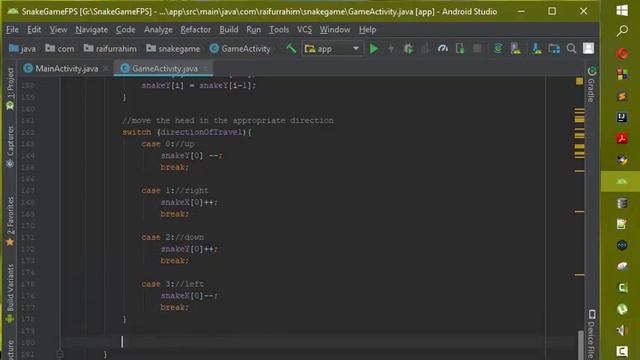Click the java breadcrumb folder
This screenshot has width=640, height=360.
22,49
